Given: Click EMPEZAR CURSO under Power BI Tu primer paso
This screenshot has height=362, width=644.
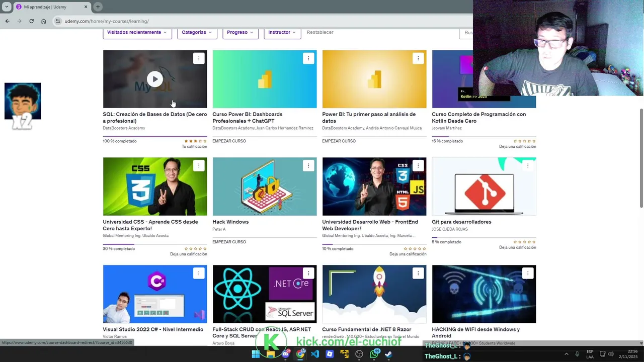Looking at the screenshot, I should click(339, 141).
